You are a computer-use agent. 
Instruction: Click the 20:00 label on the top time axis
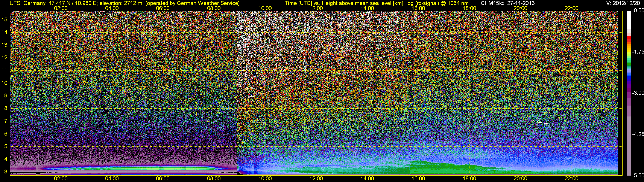coord(521,8)
